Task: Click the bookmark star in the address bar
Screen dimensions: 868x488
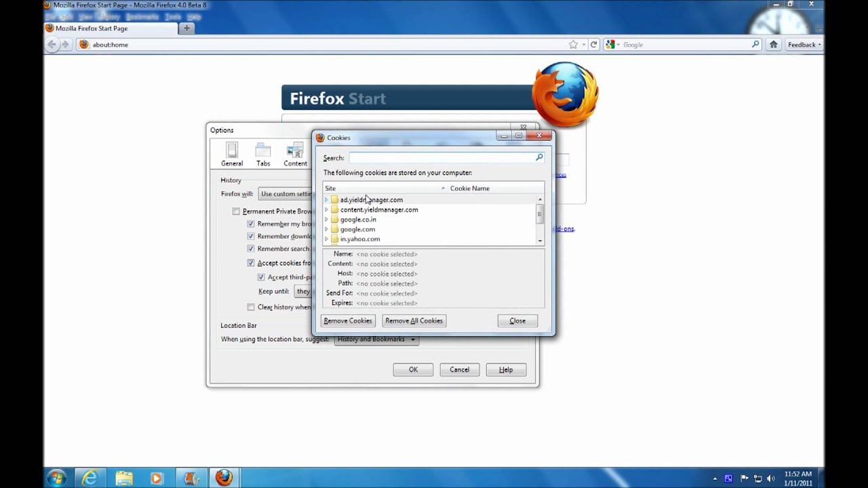Action: click(x=573, y=45)
